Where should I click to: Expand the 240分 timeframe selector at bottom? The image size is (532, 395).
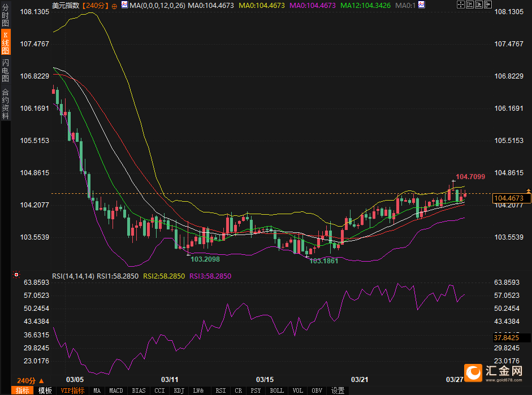[x=30, y=381]
